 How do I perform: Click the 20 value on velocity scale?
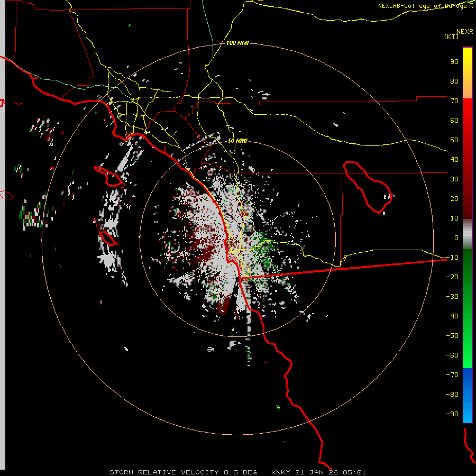coord(454,198)
